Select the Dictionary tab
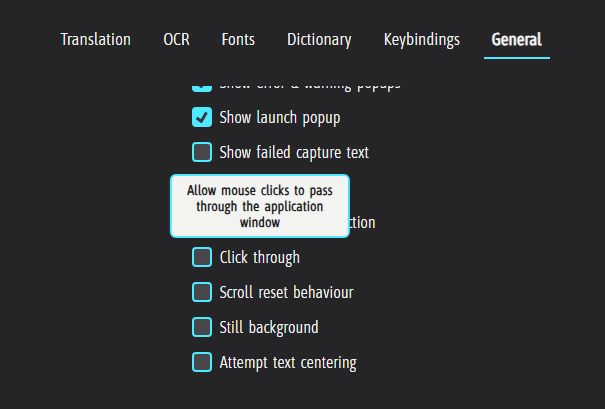This screenshot has height=409, width=605. click(x=319, y=40)
